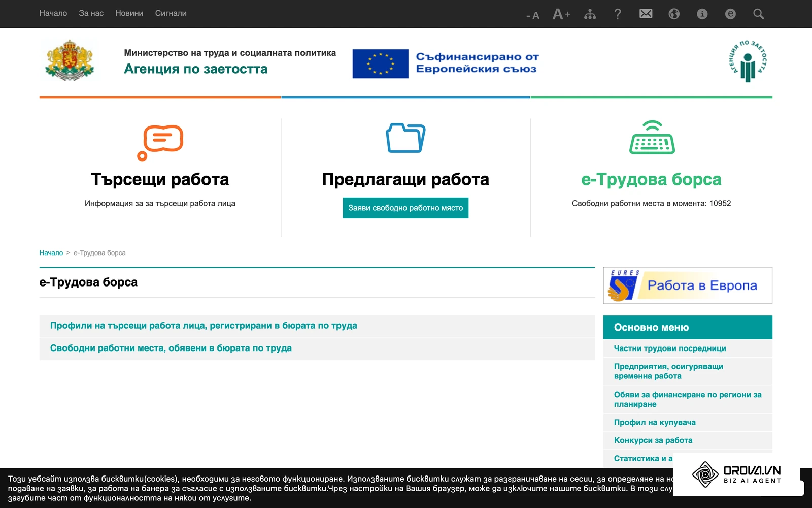Image resolution: width=812 pixels, height=508 pixels.
Task: Click the EURES Работа в Европа banner
Action: pyautogui.click(x=688, y=285)
